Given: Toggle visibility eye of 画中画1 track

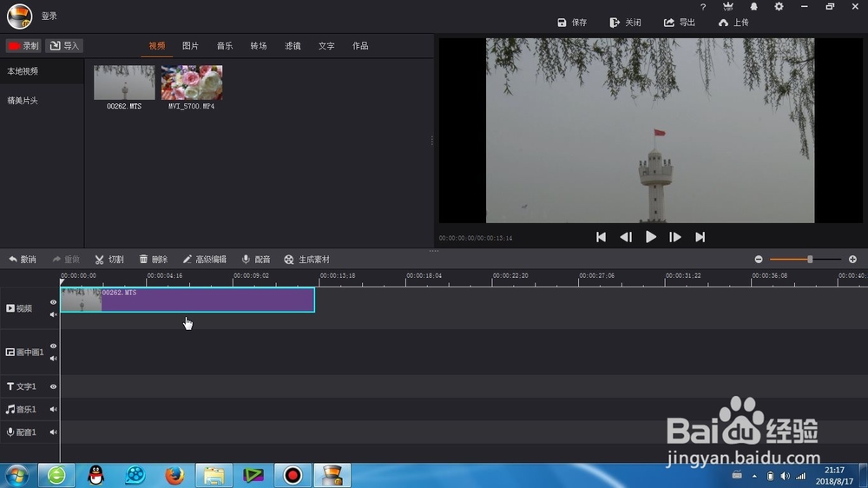Looking at the screenshot, I should (53, 346).
